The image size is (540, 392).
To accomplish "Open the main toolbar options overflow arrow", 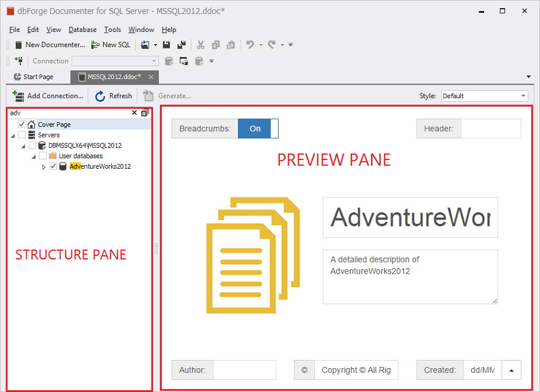I will tap(291, 45).
